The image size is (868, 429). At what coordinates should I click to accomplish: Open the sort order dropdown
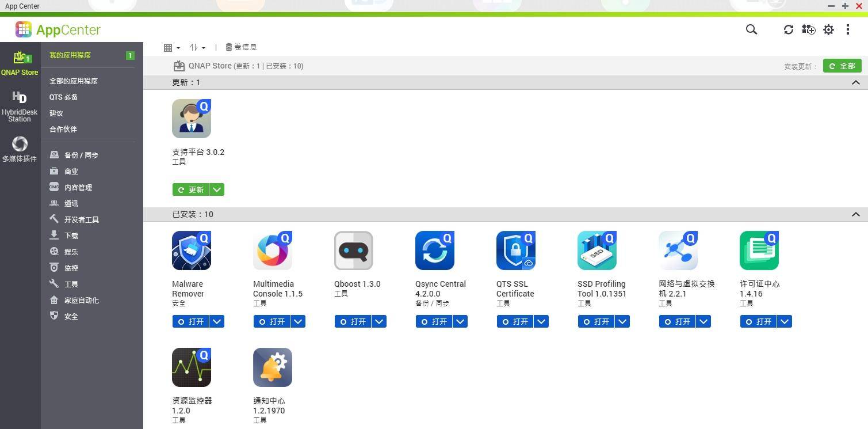click(x=197, y=47)
